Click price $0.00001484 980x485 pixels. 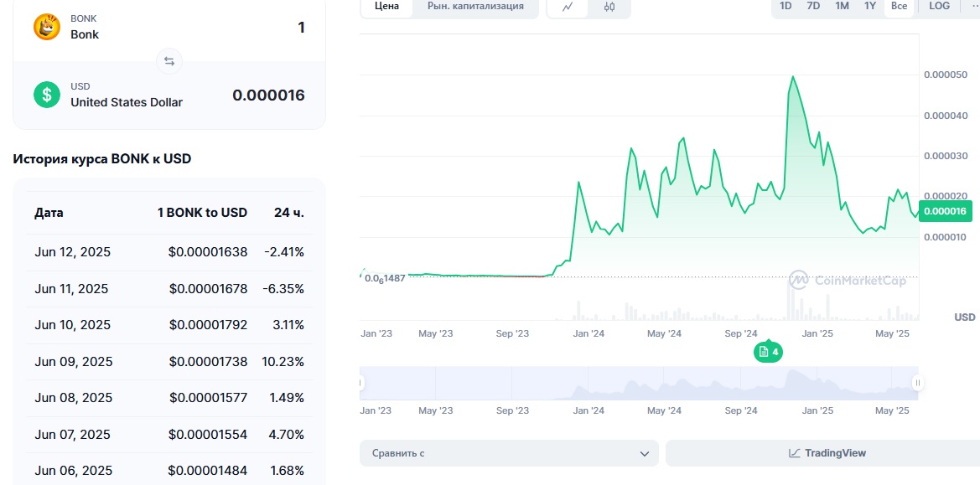(x=208, y=471)
